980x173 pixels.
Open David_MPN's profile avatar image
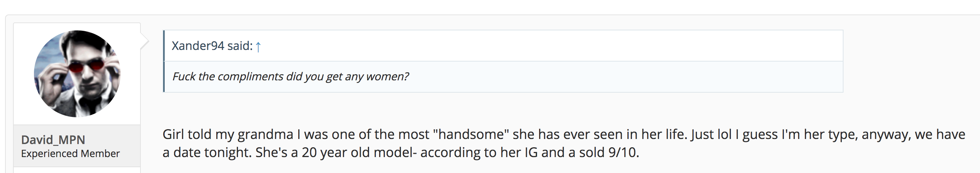coord(77,73)
